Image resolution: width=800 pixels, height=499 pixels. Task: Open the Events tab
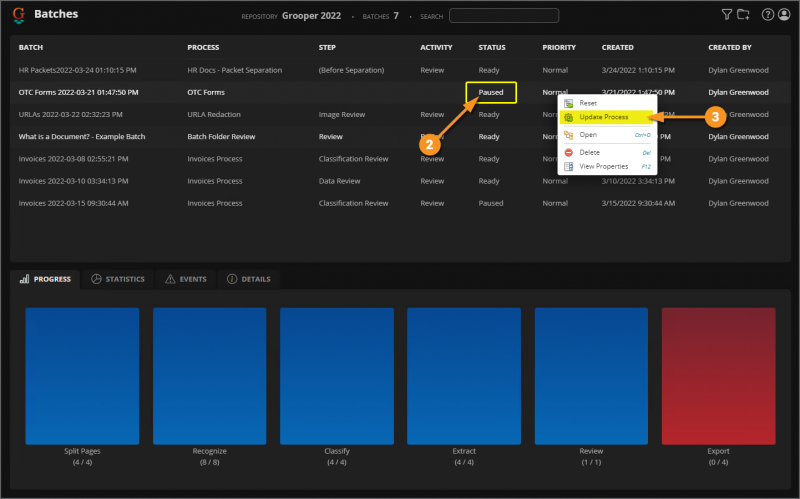pyautogui.click(x=185, y=279)
